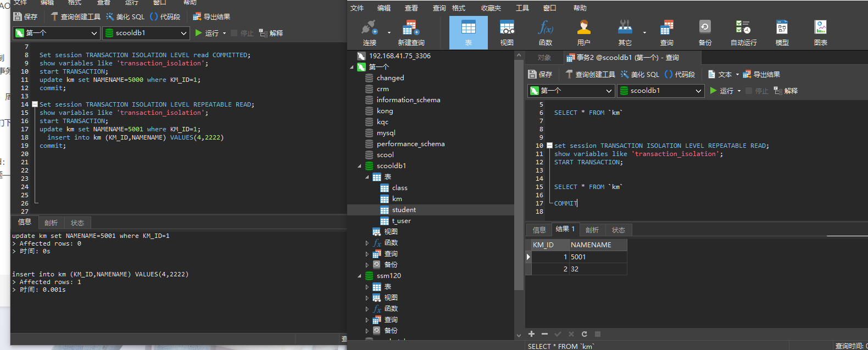This screenshot has height=350, width=868.
Task: Click the NAMENAME column header
Action: pyautogui.click(x=597, y=245)
